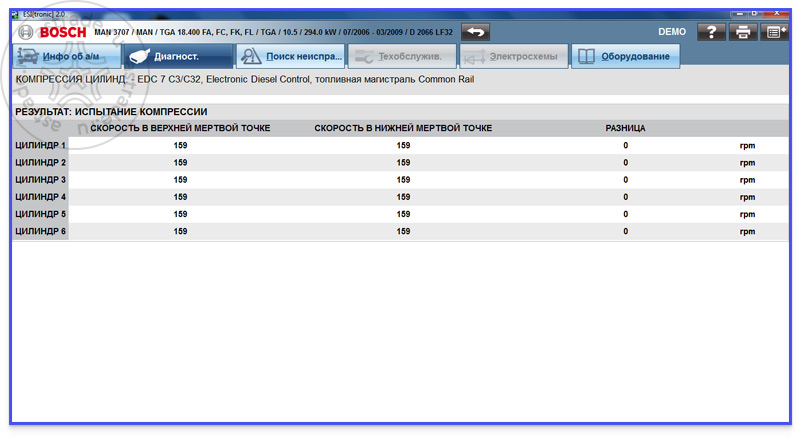Open the help question mark button
The image size is (799, 437).
click(711, 32)
